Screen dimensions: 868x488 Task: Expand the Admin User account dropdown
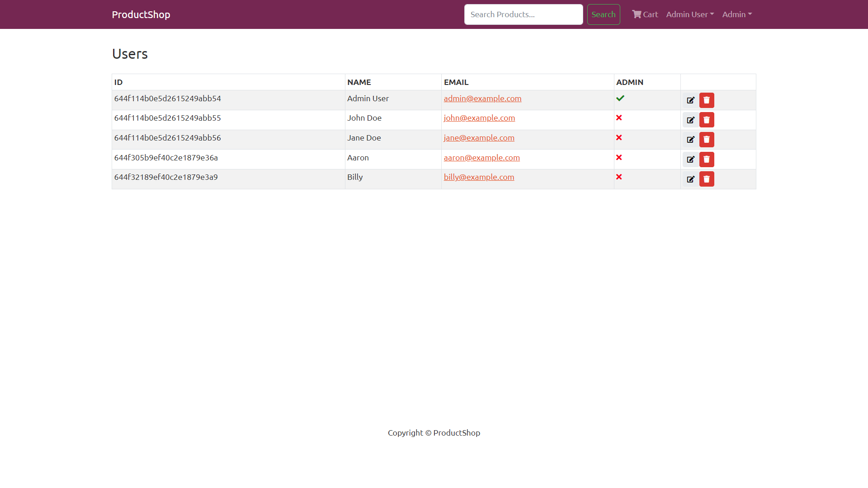(x=690, y=14)
